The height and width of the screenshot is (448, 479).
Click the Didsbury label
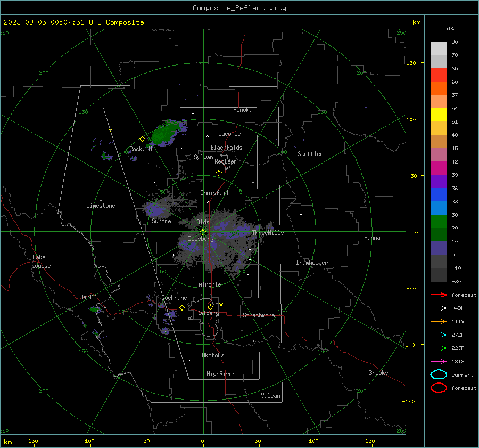pos(201,239)
